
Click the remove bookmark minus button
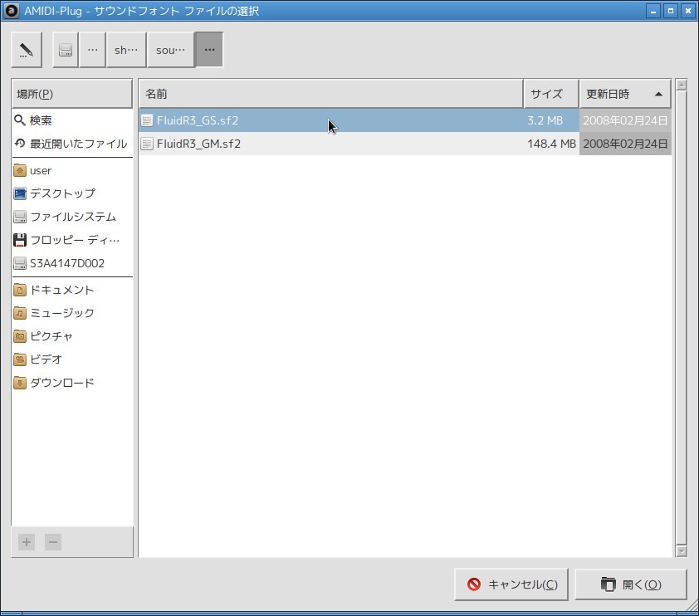pos(53,542)
